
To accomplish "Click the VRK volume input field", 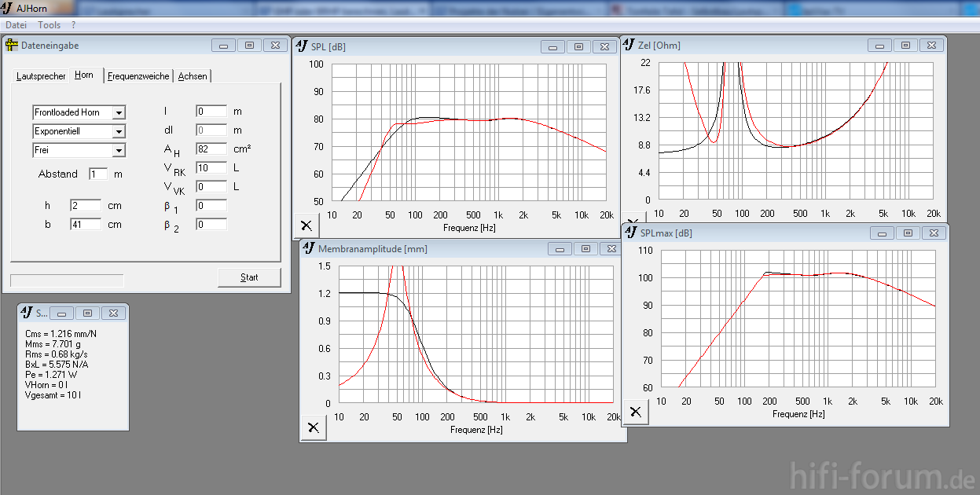I will click(x=211, y=168).
